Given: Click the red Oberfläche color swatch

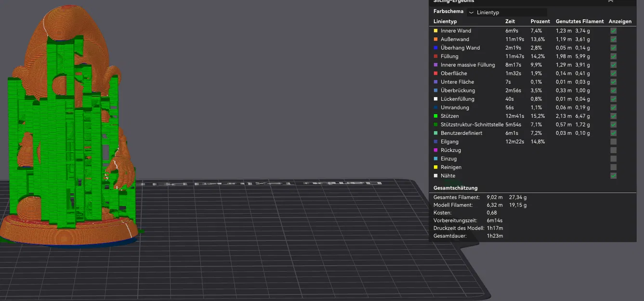Looking at the screenshot, I should coord(435,74).
